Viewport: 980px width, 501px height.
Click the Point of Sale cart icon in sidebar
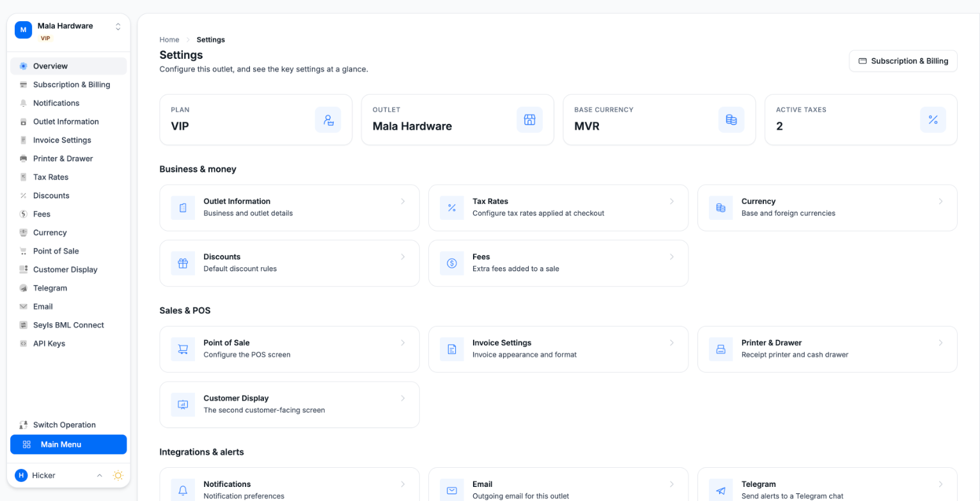point(23,251)
